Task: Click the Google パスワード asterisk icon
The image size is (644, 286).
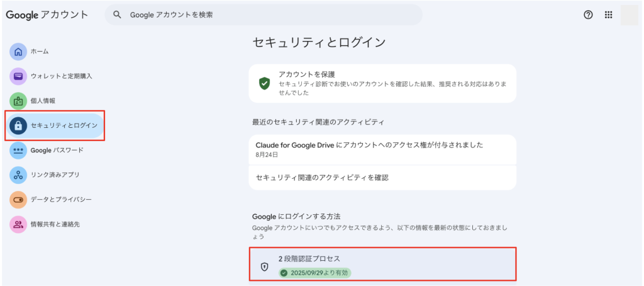Action: point(18,150)
